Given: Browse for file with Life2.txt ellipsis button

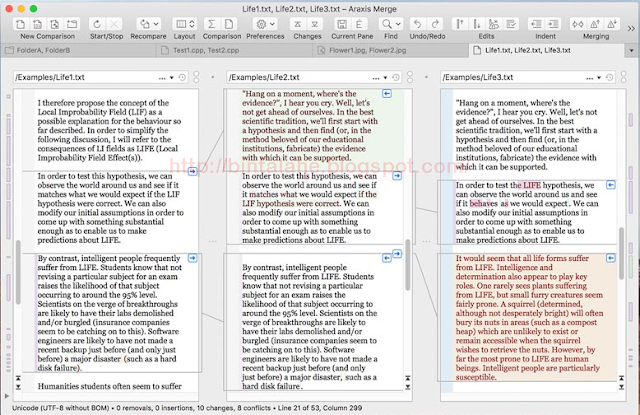Looking at the screenshot, I should click(376, 78).
